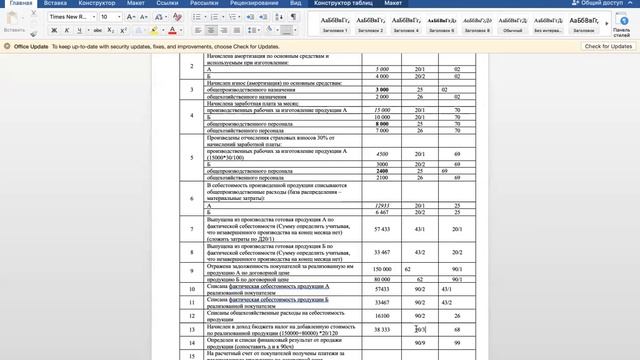
Task: Decrease font size with the A▼ icon
Action: [144, 17]
